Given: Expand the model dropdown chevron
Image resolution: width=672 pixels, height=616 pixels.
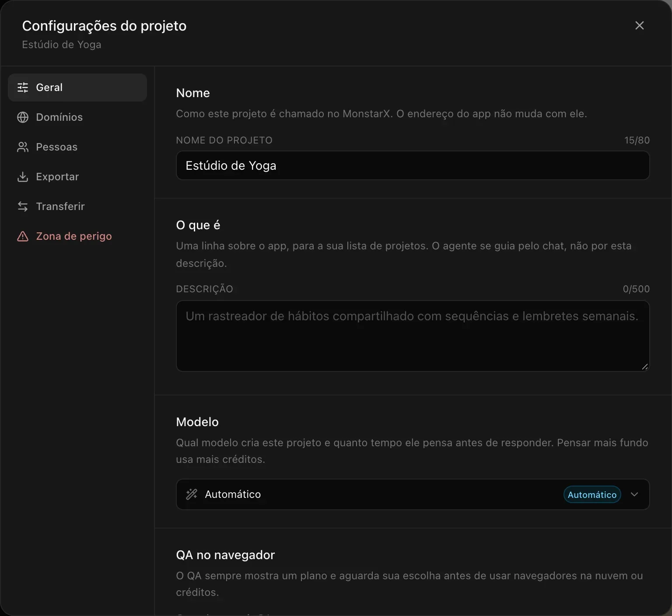Looking at the screenshot, I should [x=634, y=494].
